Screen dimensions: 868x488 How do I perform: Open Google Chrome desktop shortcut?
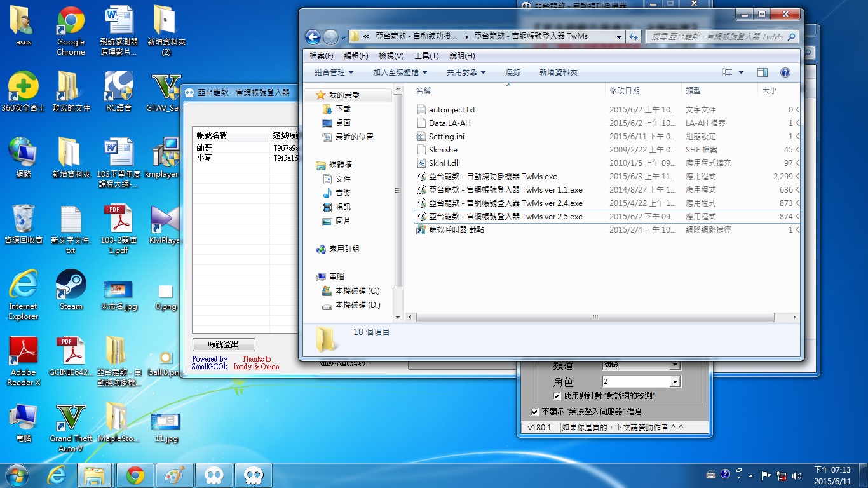(71, 31)
